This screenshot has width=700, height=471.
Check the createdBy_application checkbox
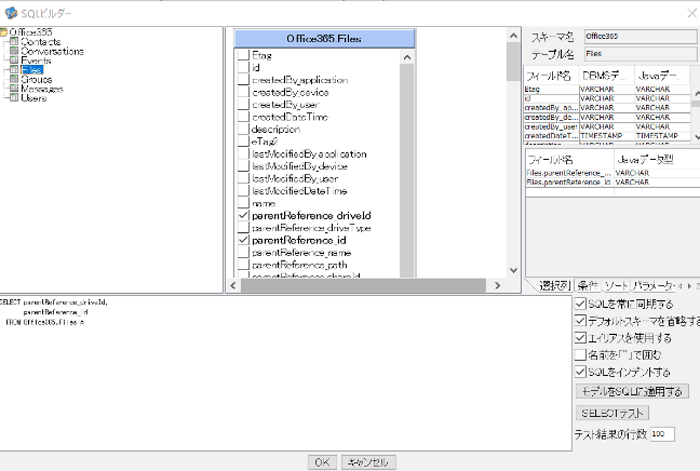243,80
